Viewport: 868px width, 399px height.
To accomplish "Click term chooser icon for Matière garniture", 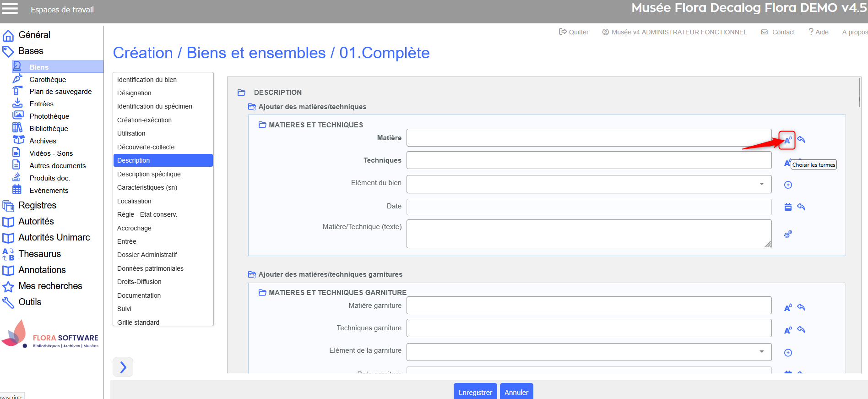I will pyautogui.click(x=787, y=308).
